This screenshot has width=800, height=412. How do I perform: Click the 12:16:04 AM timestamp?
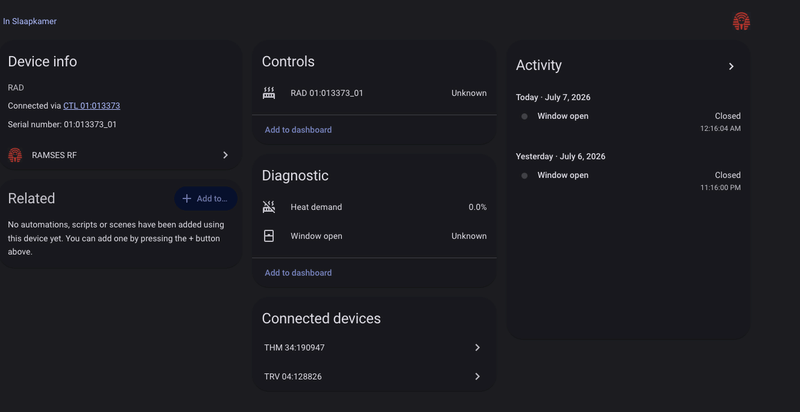[720, 128]
